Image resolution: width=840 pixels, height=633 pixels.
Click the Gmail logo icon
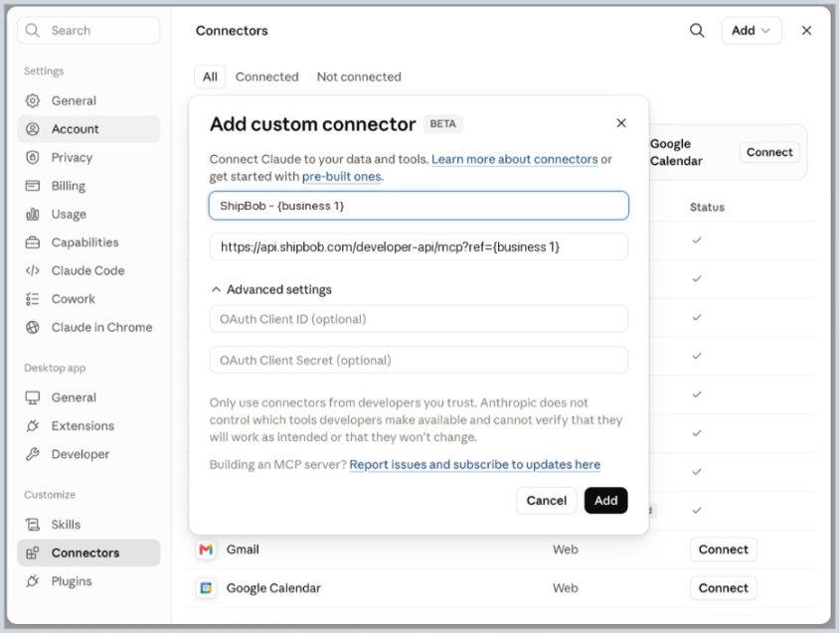click(206, 550)
